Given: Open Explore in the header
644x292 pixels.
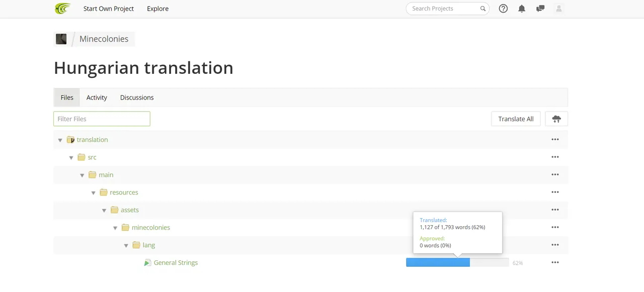Looking at the screenshot, I should tap(157, 9).
